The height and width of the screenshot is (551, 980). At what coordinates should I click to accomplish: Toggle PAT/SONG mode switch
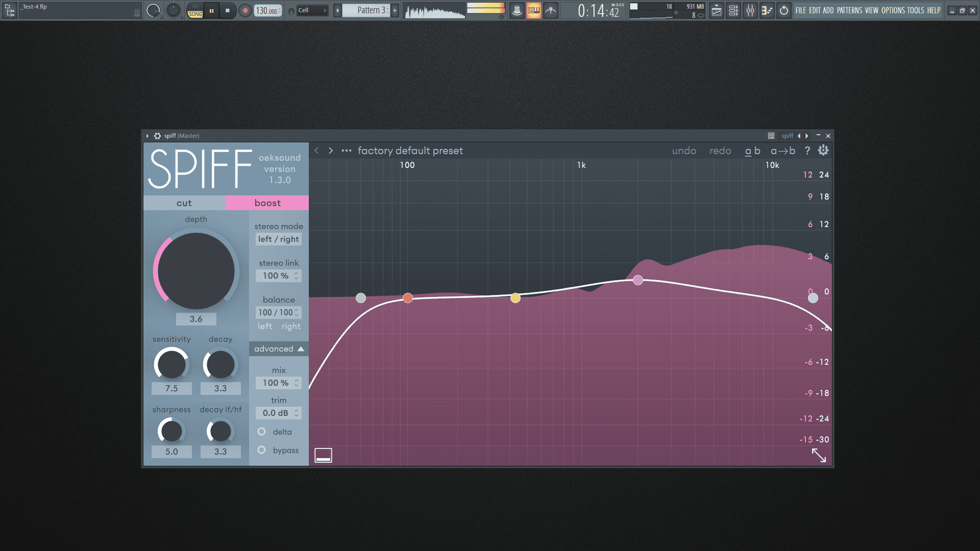195,10
